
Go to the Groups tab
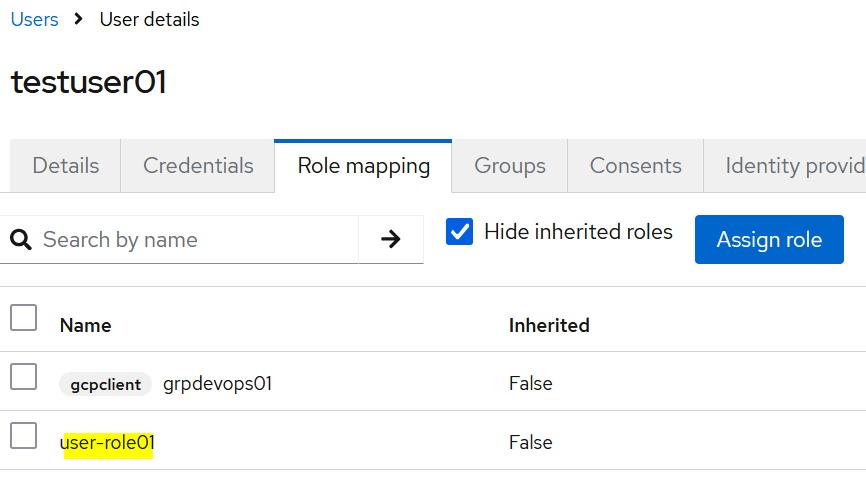[x=510, y=166]
